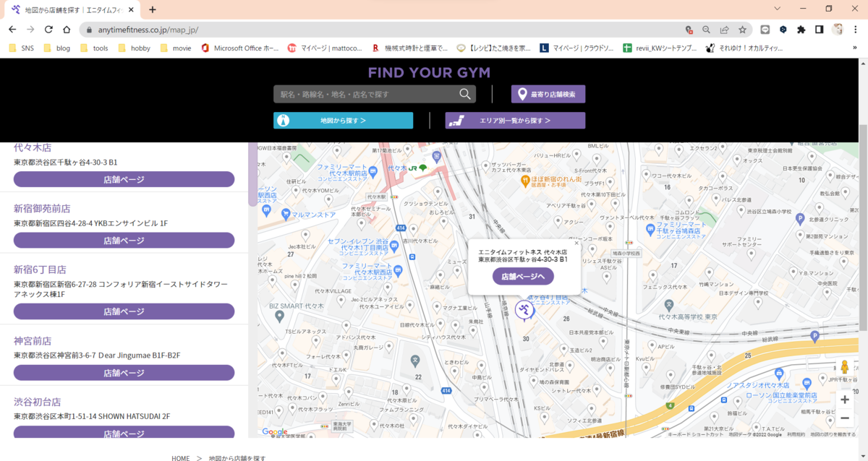This screenshot has width=868, height=461.
Task: Click the FIND YOUR GYM heading
Action: (429, 73)
